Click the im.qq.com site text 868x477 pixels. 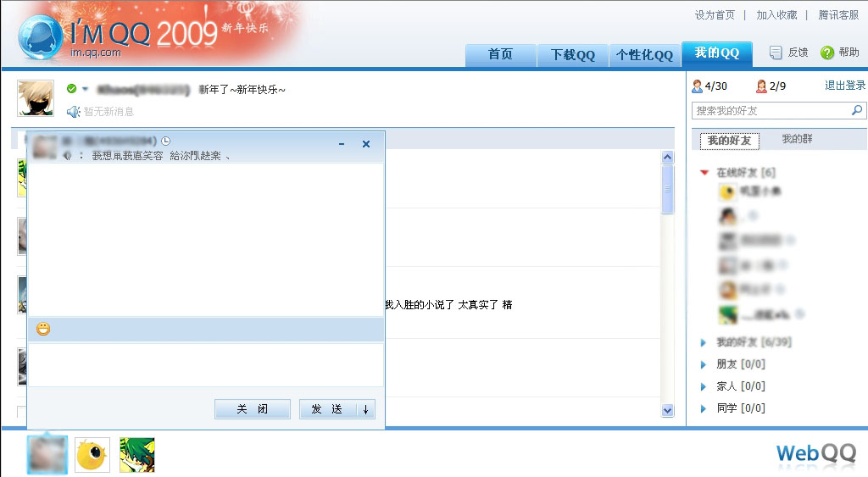[x=96, y=53]
